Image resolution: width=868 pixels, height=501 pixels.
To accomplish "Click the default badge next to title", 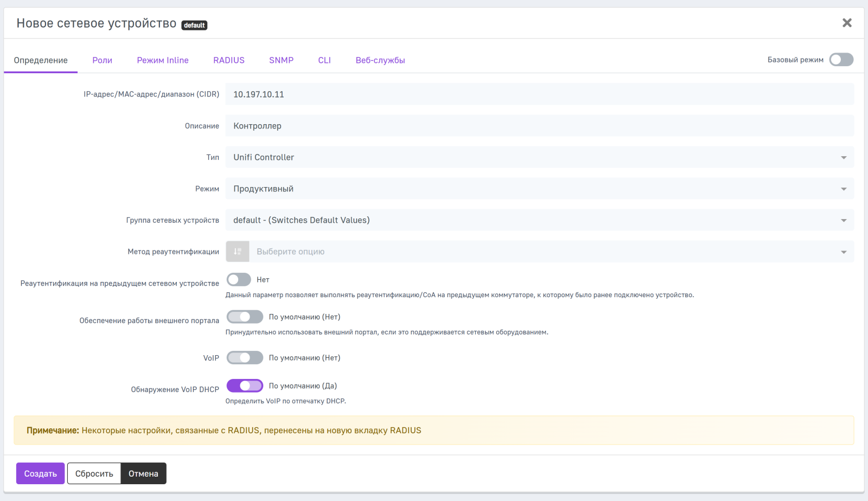I will coord(194,25).
